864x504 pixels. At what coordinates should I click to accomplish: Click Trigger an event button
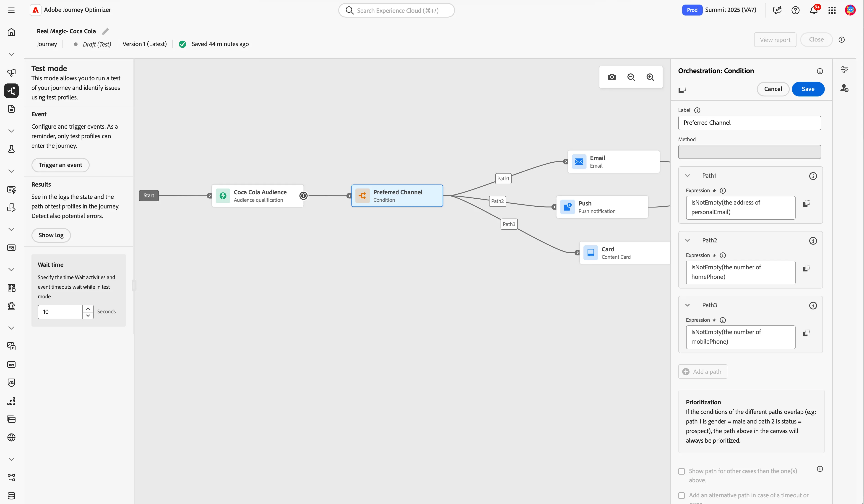tap(60, 165)
